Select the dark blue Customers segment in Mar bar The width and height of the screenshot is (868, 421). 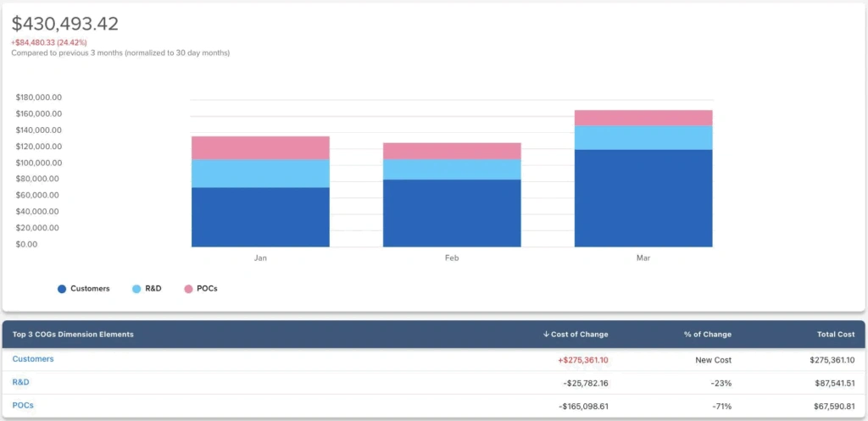coord(643,198)
